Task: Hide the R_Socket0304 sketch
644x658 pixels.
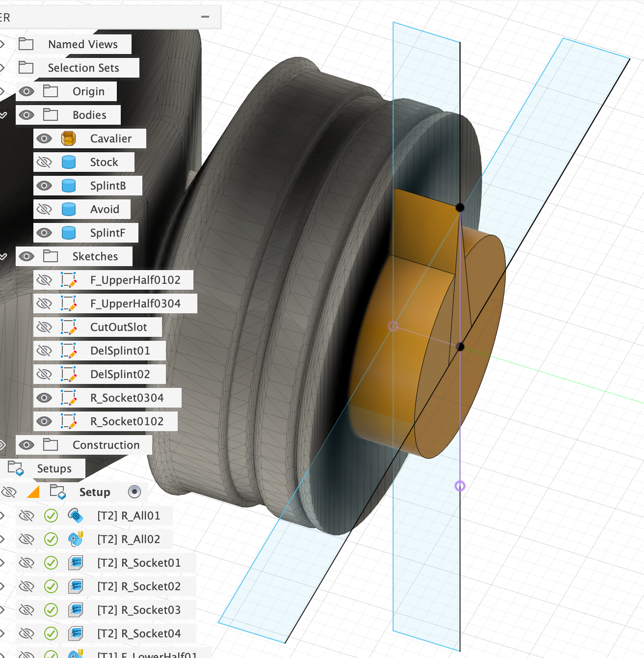Action: click(44, 398)
